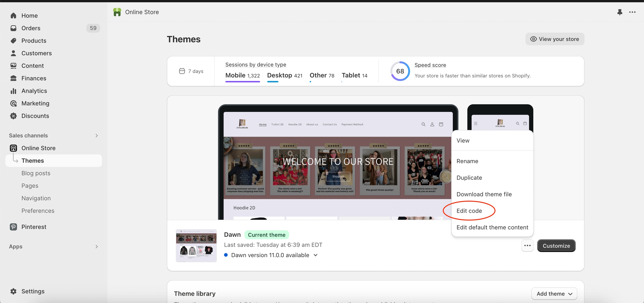This screenshot has height=303, width=644.
Task: Open the Orders inbox icon
Action: 13,28
